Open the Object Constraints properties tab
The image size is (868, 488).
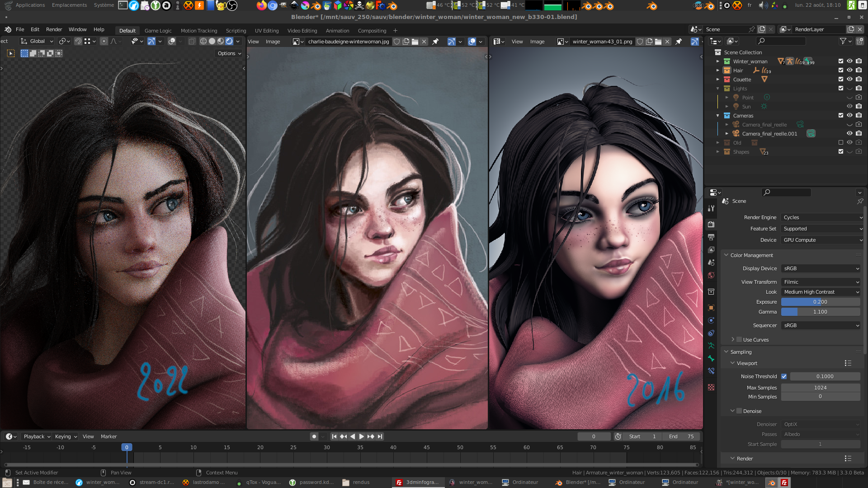[711, 333]
